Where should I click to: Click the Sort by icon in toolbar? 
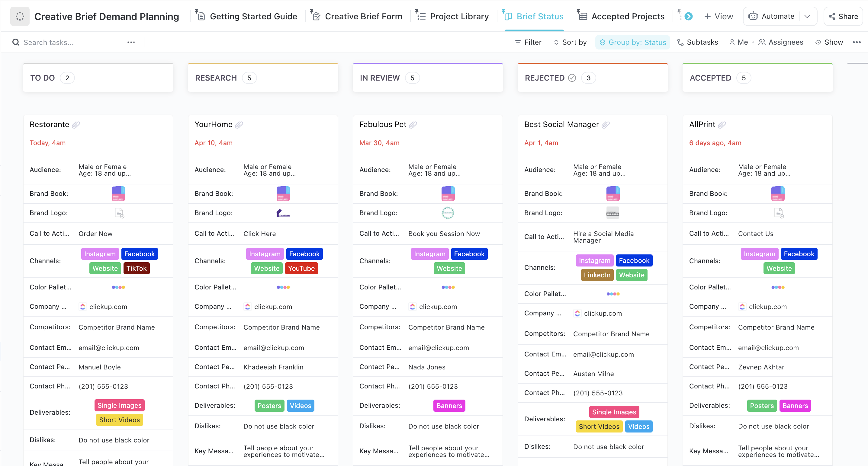(555, 43)
